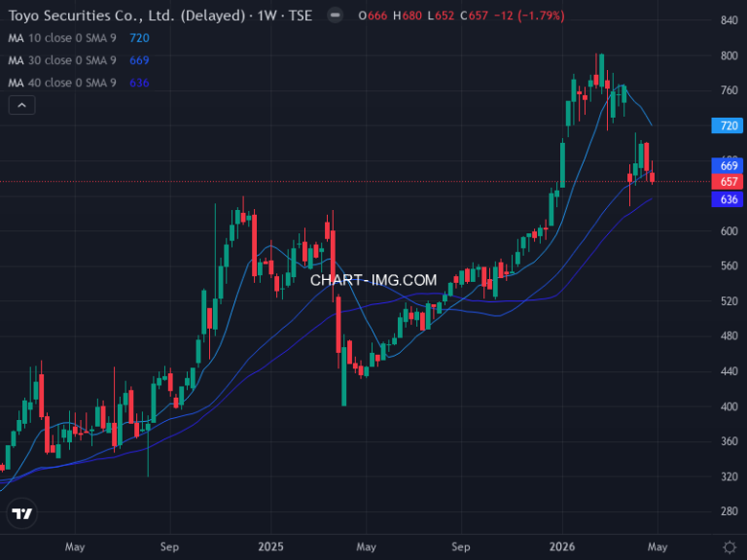Open the TradingView logo link
The height and width of the screenshot is (560, 747).
pos(22,513)
